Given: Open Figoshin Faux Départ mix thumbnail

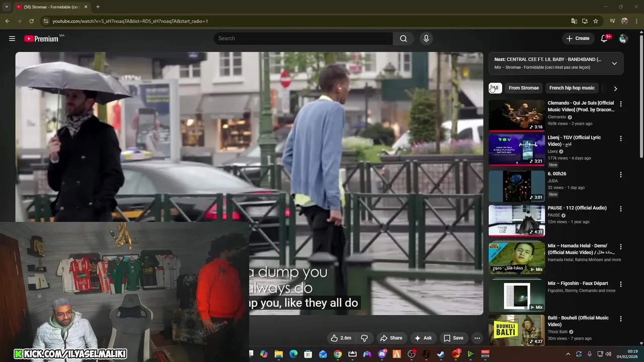Looking at the screenshot, I should [517, 295].
